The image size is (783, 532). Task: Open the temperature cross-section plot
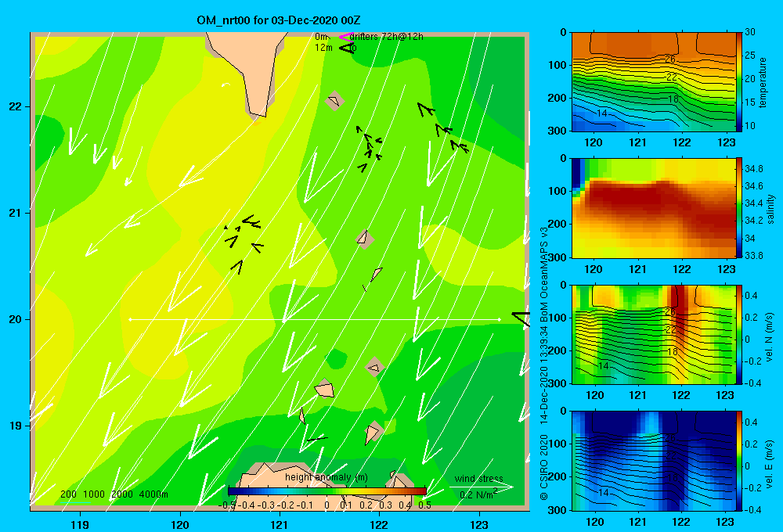[x=654, y=82]
